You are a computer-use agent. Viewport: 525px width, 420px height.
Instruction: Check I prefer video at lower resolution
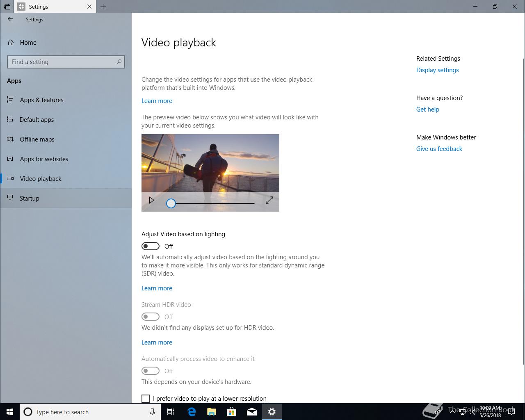click(146, 399)
